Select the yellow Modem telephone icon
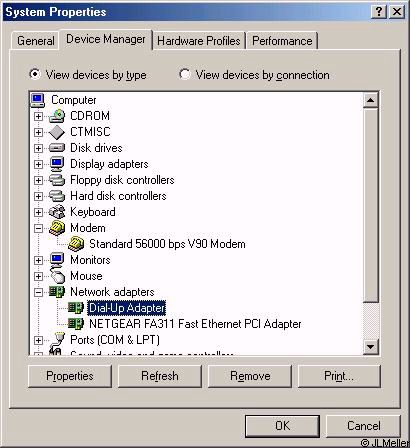The image size is (410, 448). coord(57,228)
